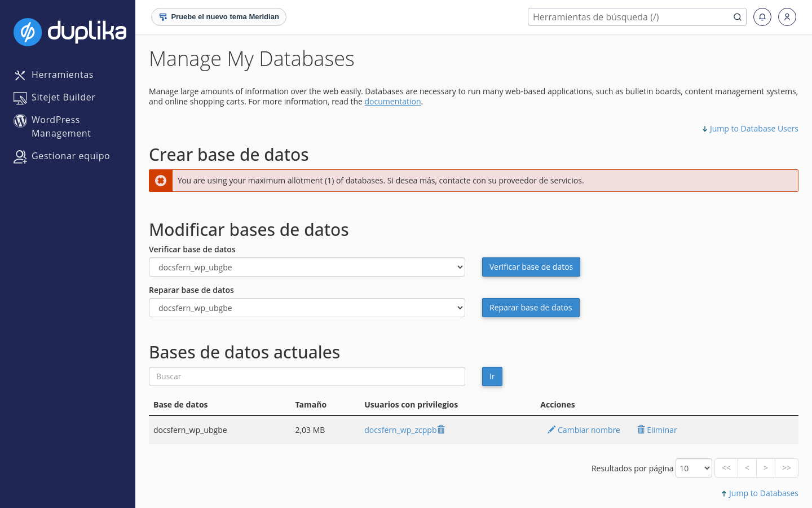The width and height of the screenshot is (812, 508).
Task: Sort by Tamaño column header
Action: click(x=311, y=405)
